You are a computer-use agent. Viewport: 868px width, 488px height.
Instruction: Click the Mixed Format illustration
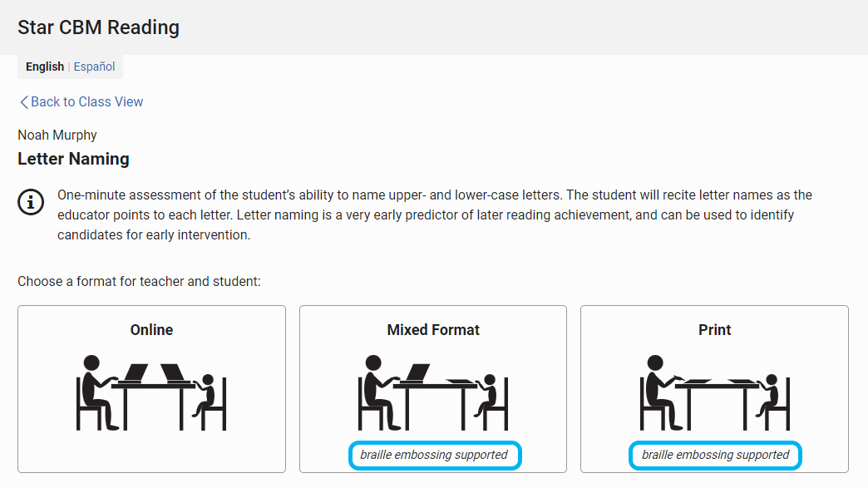click(433, 393)
